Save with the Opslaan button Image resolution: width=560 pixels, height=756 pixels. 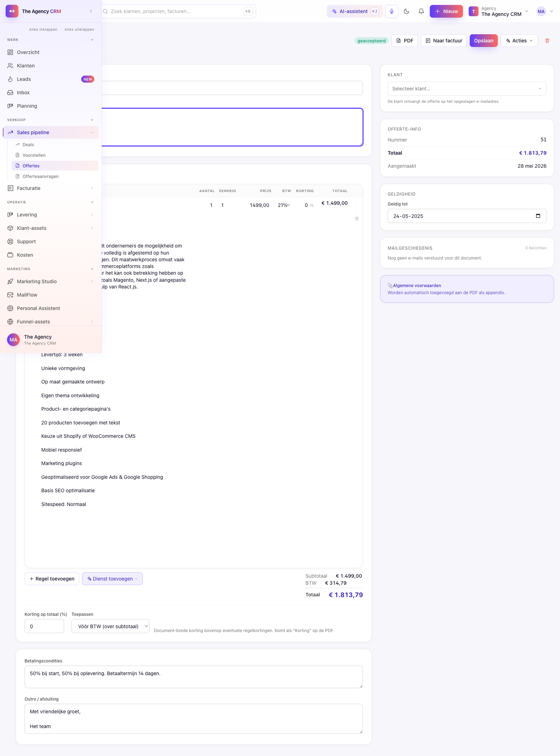tap(484, 41)
